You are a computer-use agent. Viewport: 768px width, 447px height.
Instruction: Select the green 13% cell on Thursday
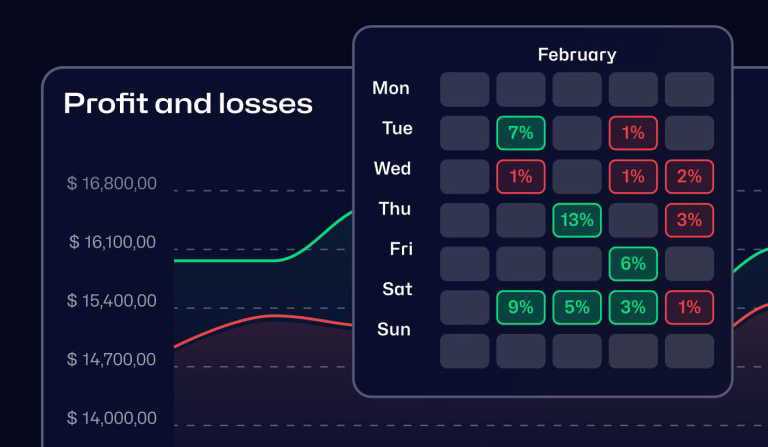pyautogui.click(x=577, y=220)
